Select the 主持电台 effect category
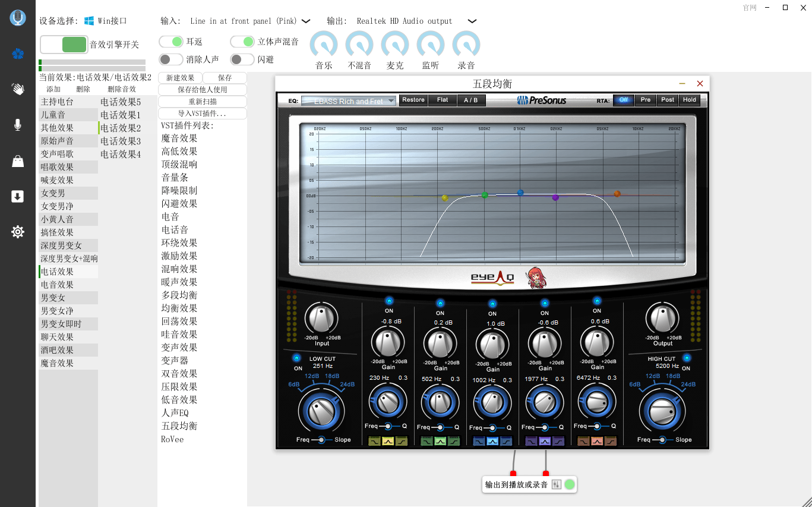Image resolution: width=812 pixels, height=507 pixels. click(x=68, y=102)
